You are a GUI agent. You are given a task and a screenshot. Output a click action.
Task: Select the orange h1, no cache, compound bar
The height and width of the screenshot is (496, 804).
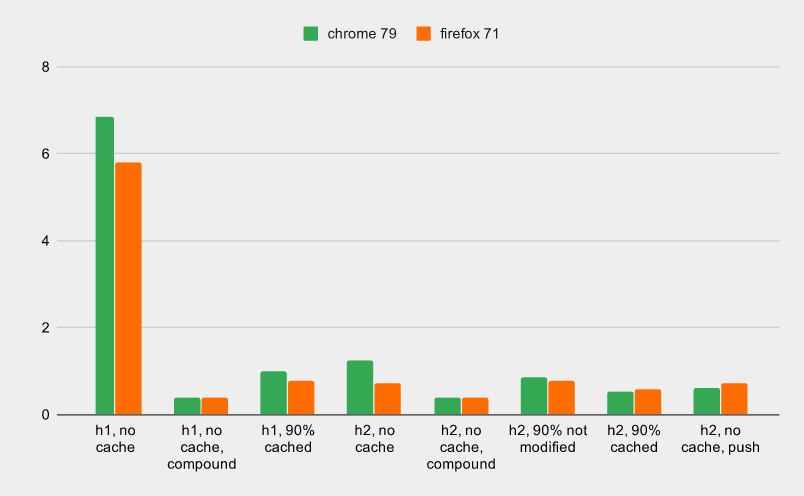click(214, 406)
